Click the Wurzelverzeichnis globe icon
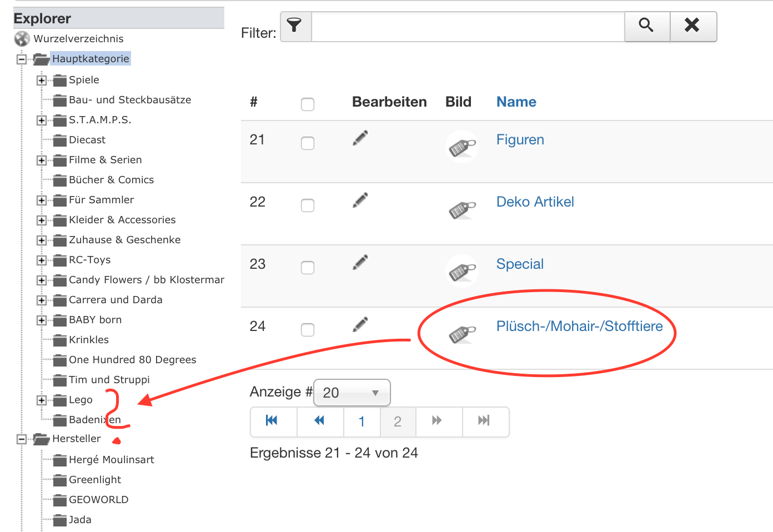 click(22, 39)
